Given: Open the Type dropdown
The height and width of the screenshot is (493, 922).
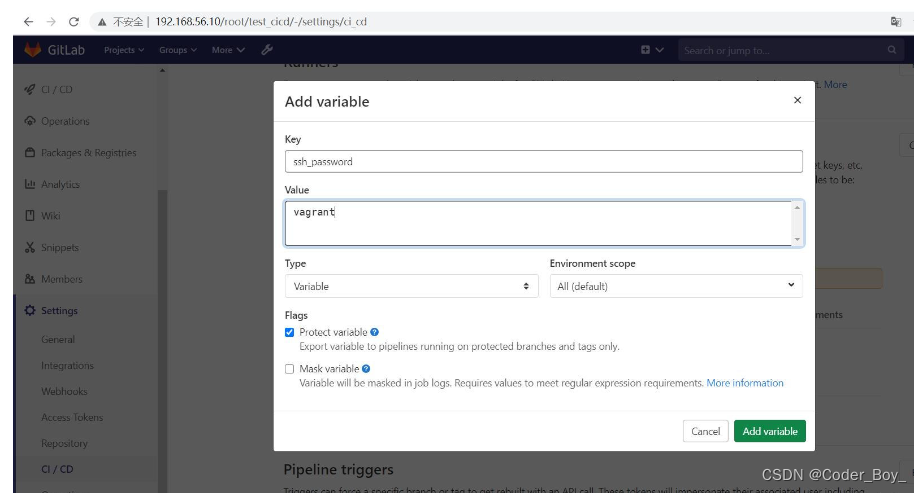Looking at the screenshot, I should click(x=412, y=286).
